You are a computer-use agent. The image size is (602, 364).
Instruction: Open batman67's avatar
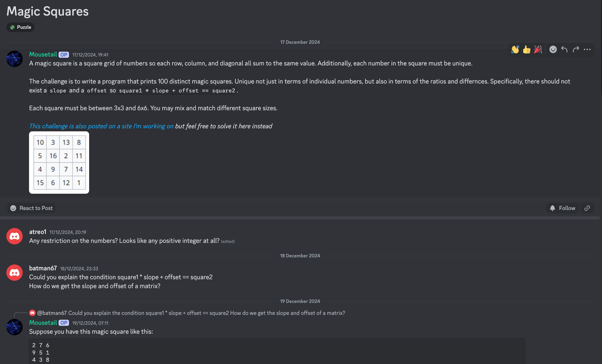[15, 273]
